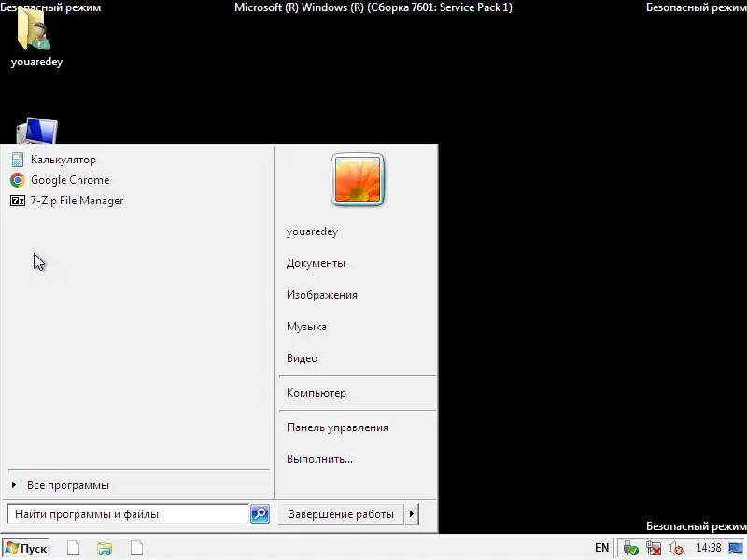Click the muted volume tray icon

(x=675, y=549)
